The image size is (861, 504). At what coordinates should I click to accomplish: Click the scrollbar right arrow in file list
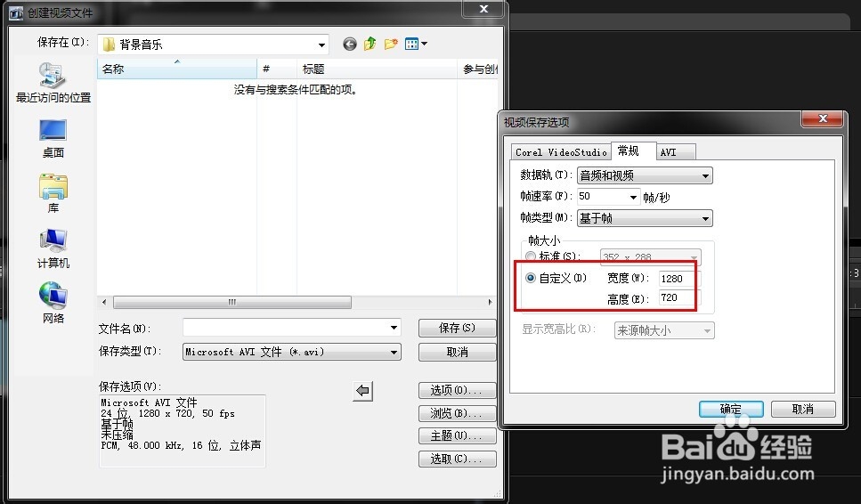(x=491, y=302)
